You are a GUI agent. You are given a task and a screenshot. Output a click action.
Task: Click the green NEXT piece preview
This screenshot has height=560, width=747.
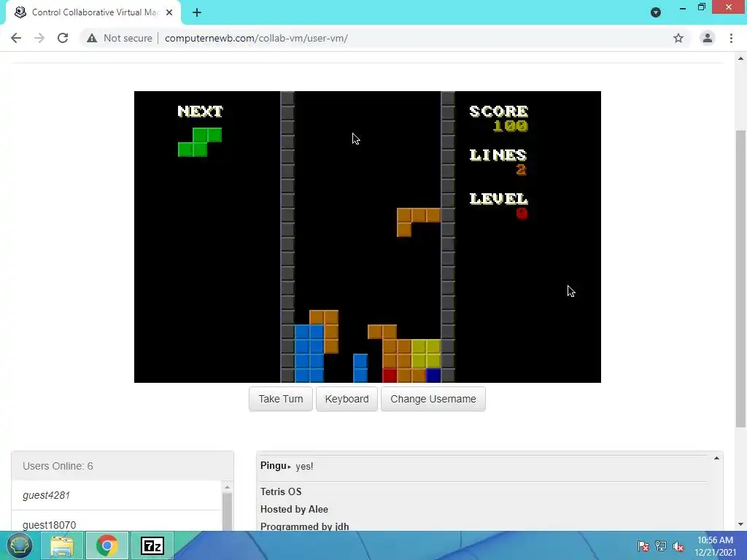(x=200, y=142)
